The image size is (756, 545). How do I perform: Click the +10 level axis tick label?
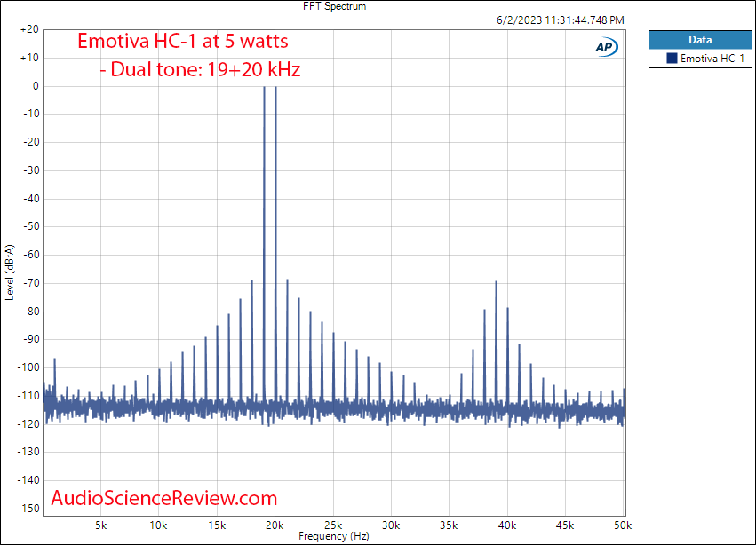(x=29, y=58)
